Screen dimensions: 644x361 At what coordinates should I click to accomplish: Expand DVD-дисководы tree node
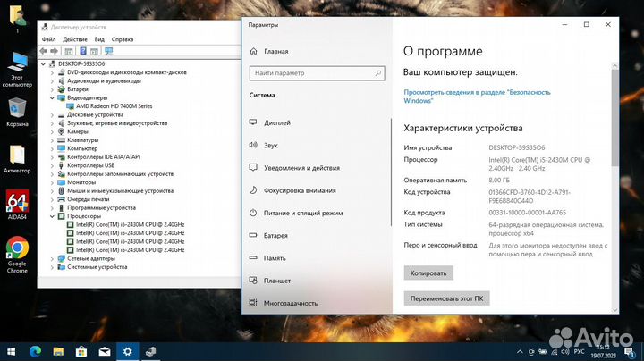[52, 72]
